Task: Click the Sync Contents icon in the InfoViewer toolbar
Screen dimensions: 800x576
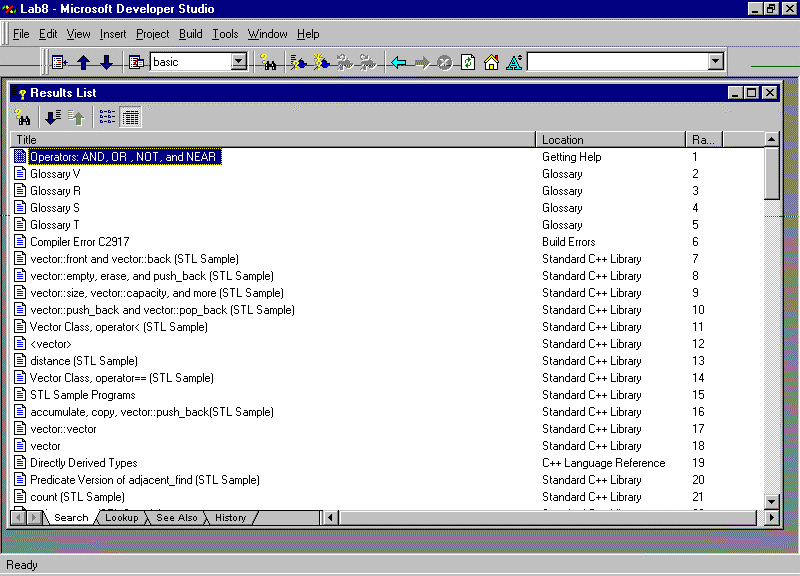Action: pos(59,62)
